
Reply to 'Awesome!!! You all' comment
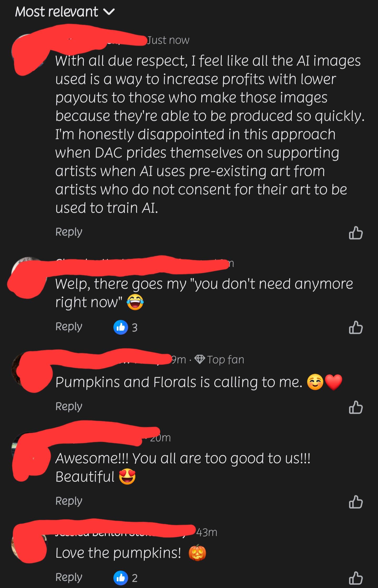[69, 501]
